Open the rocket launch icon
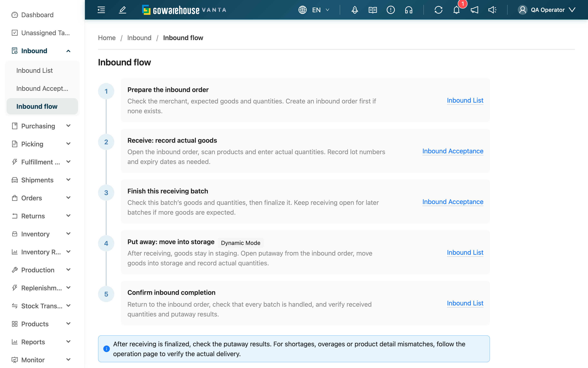The image size is (588, 368). (x=355, y=10)
